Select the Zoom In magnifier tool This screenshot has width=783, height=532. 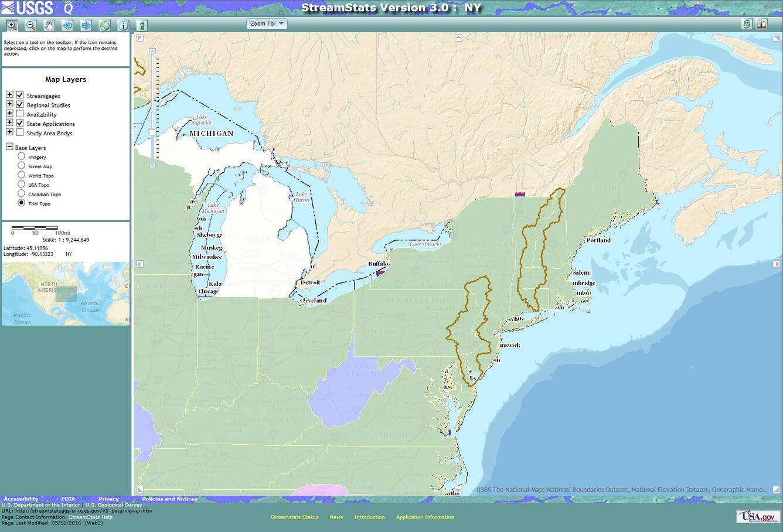point(12,25)
